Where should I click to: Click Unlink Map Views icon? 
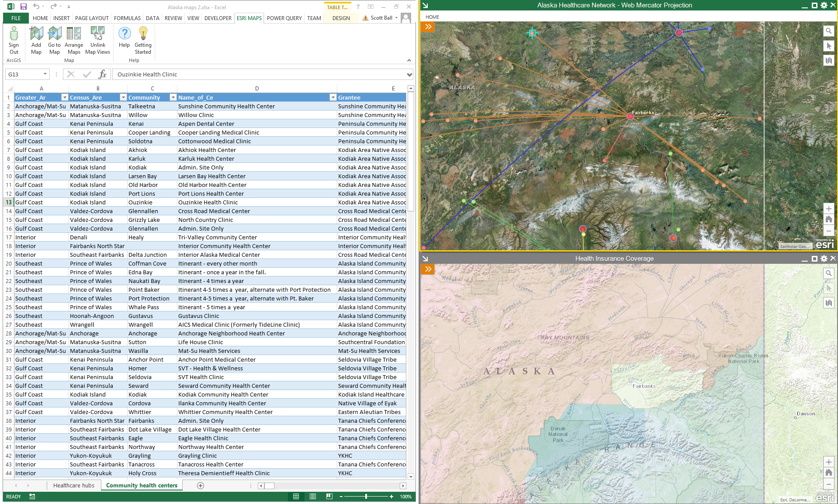click(97, 40)
